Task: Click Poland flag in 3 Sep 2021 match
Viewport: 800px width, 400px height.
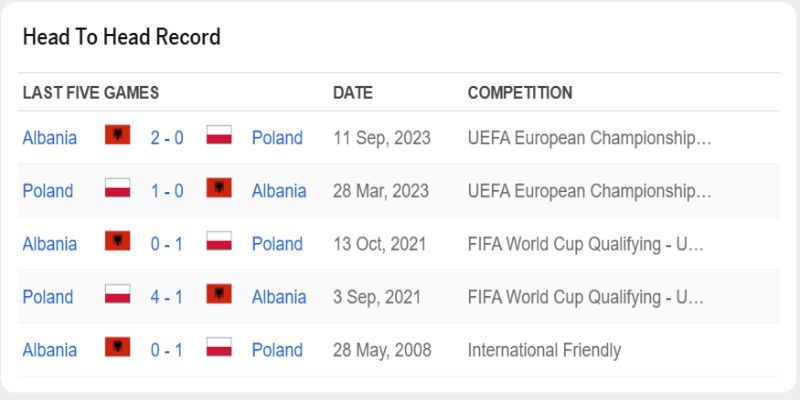Action: (x=118, y=295)
